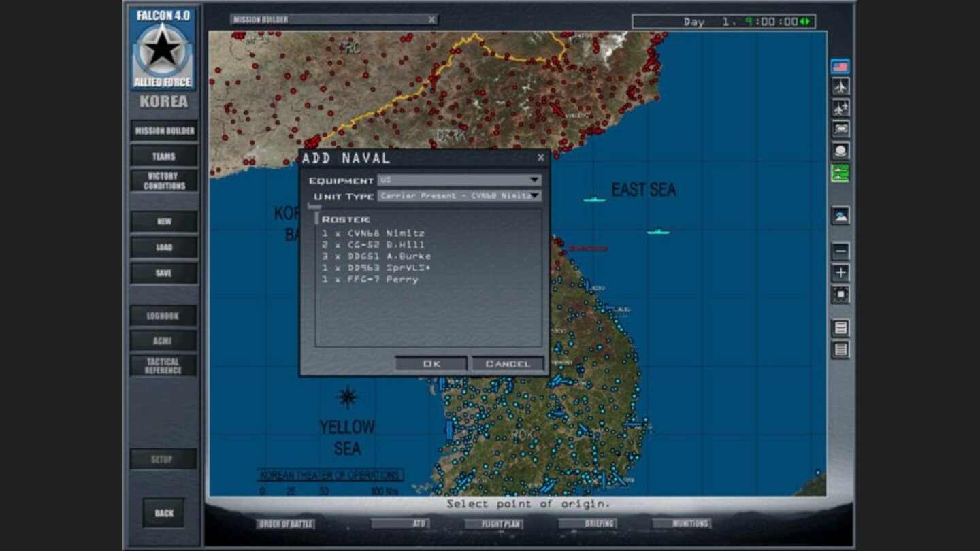This screenshot has height=551, width=980.
Task: Switch to the Flight Plan tab
Action: 493,524
